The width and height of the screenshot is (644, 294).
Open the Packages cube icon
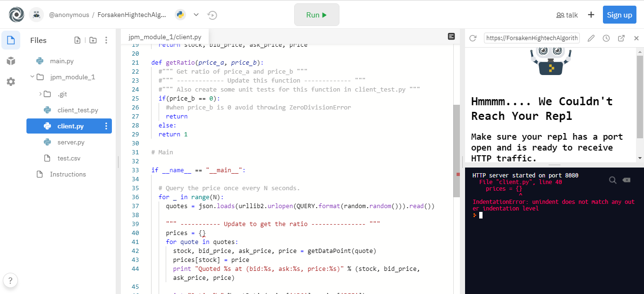(11, 61)
